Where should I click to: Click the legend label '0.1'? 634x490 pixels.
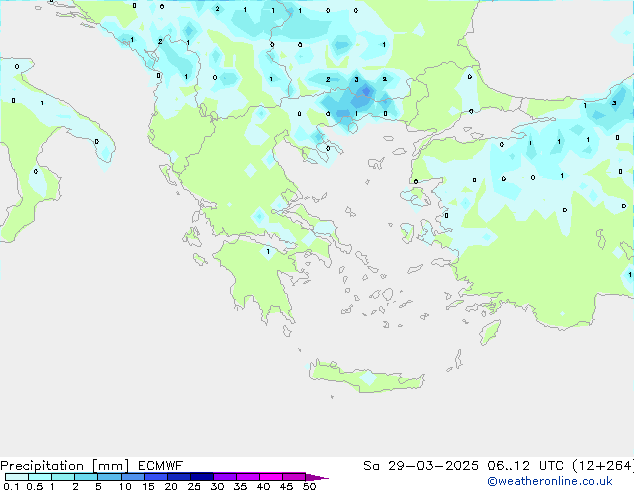click(11, 486)
